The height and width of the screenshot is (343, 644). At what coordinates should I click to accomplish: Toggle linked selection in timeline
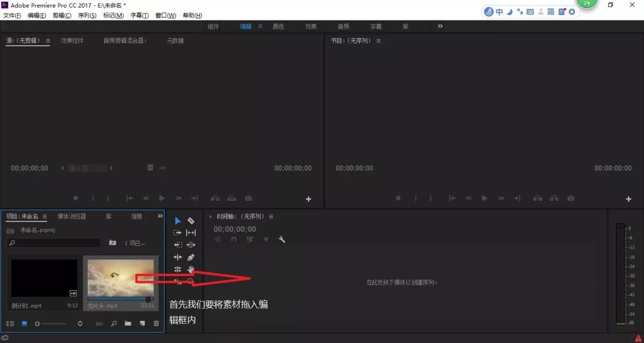pos(250,240)
